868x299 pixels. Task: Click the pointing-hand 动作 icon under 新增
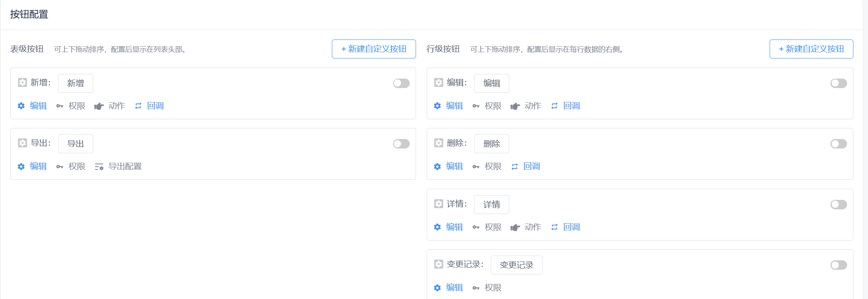(x=99, y=106)
